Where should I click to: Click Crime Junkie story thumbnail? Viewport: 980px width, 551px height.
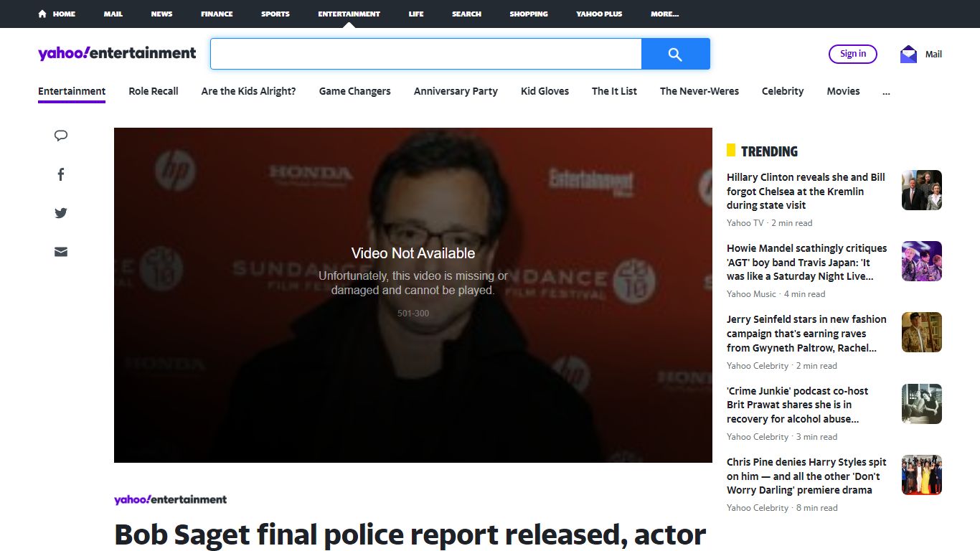click(922, 404)
